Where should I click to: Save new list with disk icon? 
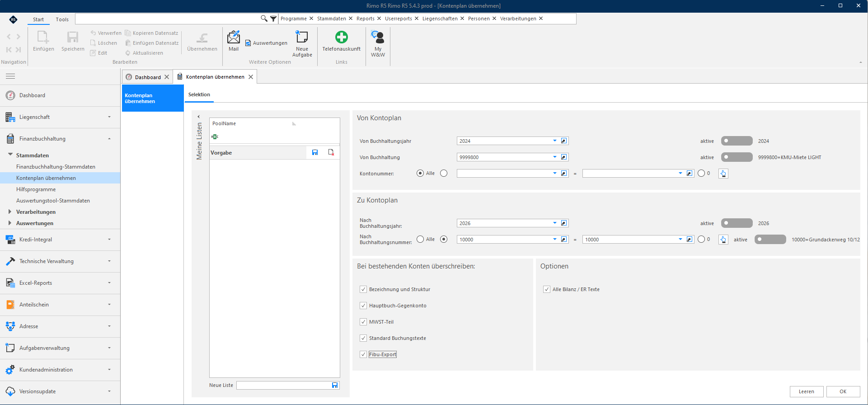[335, 385]
